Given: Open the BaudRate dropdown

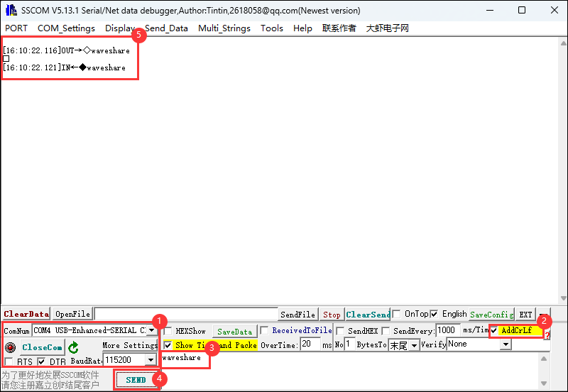Looking at the screenshot, I should click(x=151, y=360).
